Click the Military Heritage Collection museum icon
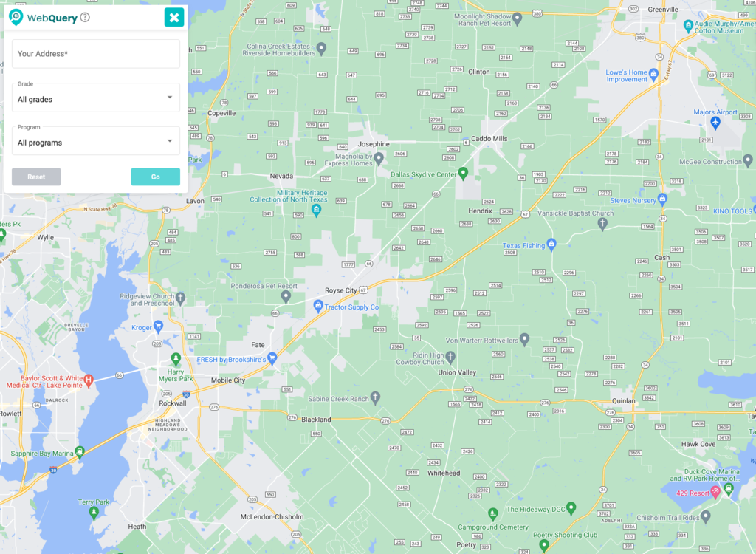 pos(316,211)
